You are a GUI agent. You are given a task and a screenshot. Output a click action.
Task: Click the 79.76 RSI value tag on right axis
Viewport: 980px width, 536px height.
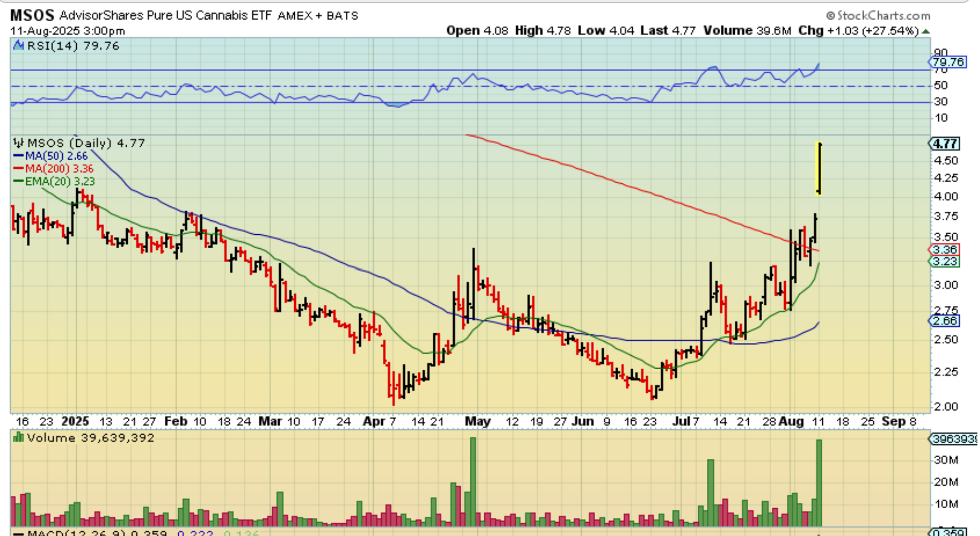pyautogui.click(x=948, y=62)
